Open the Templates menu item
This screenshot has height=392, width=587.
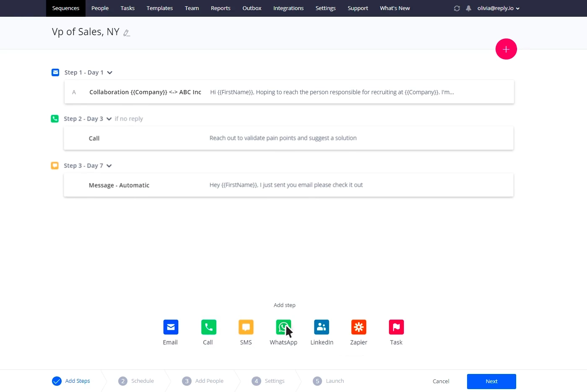(159, 8)
